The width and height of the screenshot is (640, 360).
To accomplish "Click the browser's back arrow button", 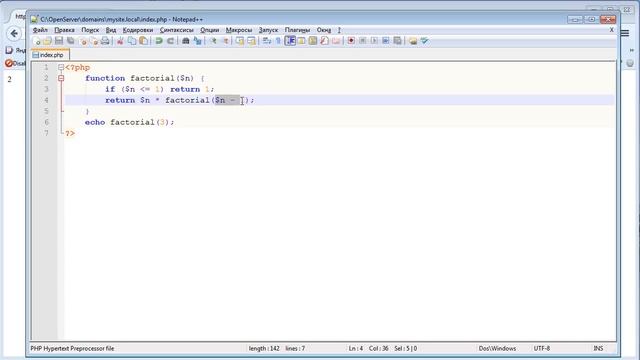I will [14, 33].
